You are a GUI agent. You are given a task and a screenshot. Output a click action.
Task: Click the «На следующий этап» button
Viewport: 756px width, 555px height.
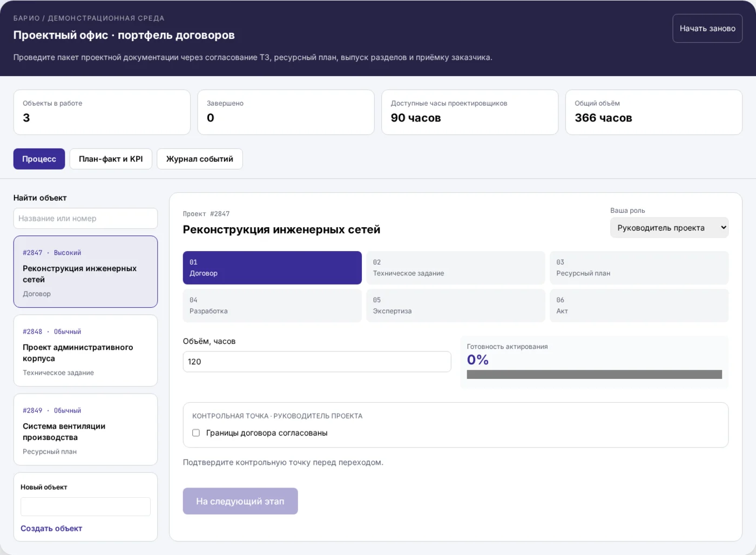pos(240,501)
